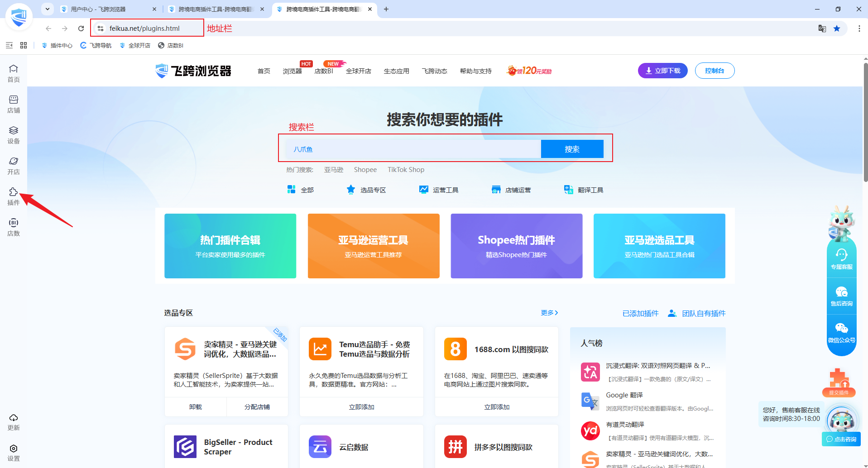
Task: Click the 飞跨浏览器 site logo
Action: (193, 71)
